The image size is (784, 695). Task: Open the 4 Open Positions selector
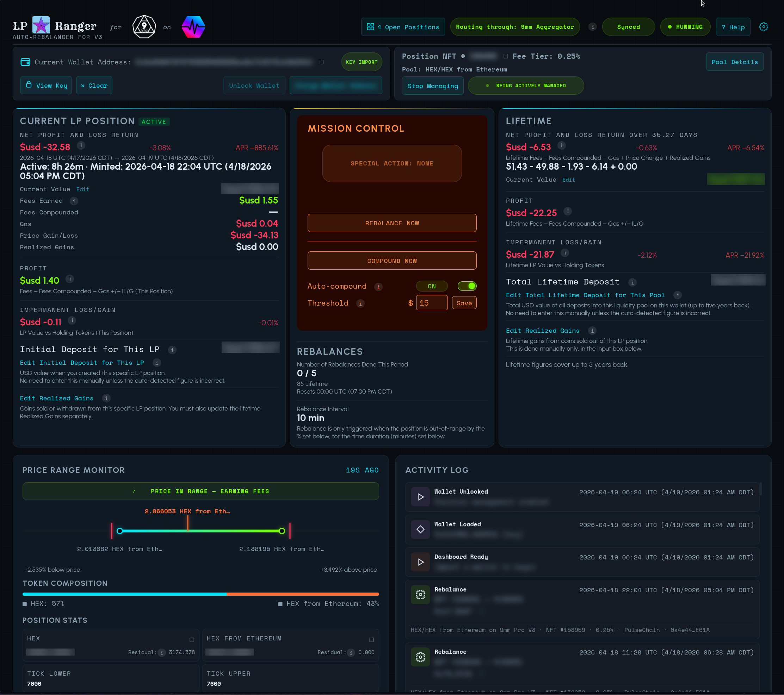click(403, 27)
